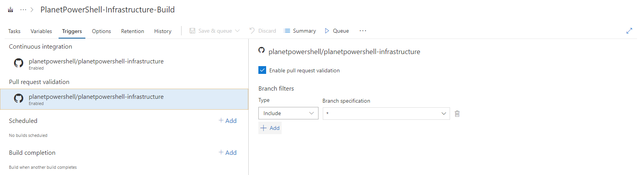Click GitHub icon under Continuous integration
644x175 pixels.
pos(19,63)
